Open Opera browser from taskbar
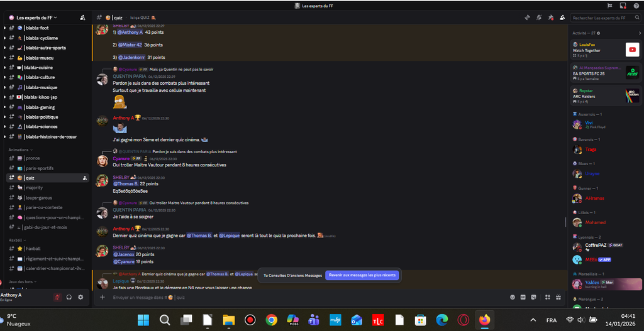 click(464, 320)
